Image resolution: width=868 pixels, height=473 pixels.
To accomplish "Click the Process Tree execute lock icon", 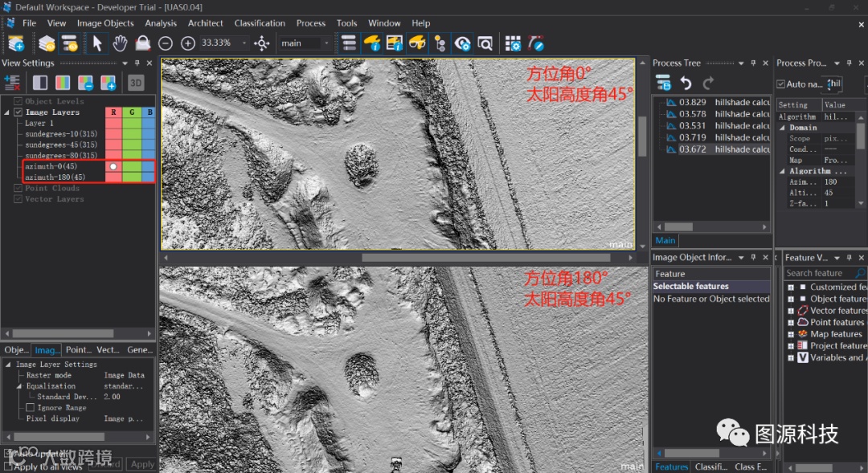I will pyautogui.click(x=663, y=83).
